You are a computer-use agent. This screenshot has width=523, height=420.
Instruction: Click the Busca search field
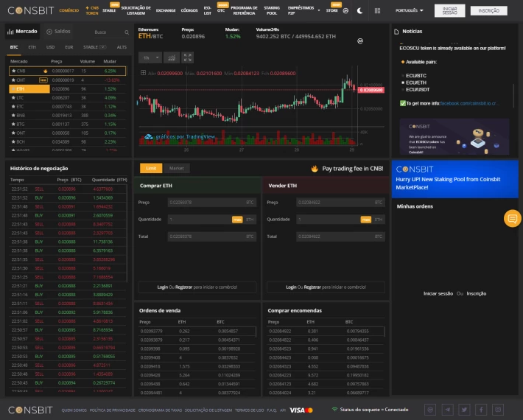[107, 32]
